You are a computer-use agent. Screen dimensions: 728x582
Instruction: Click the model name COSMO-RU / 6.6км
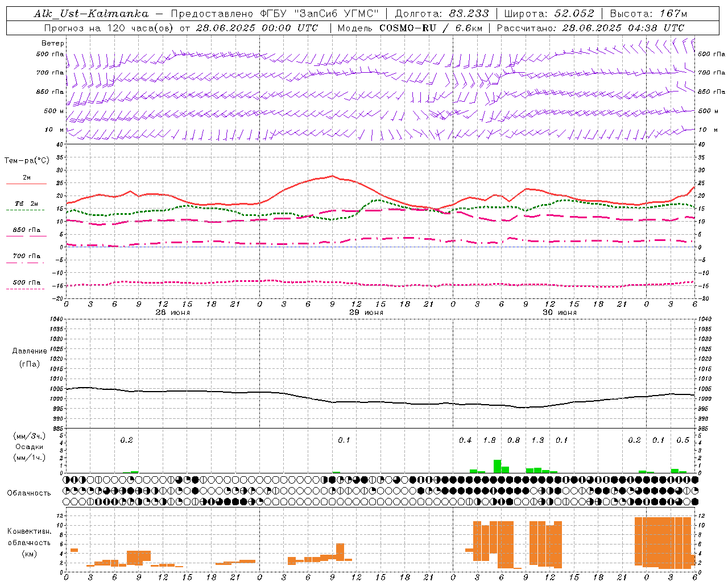coord(431,28)
